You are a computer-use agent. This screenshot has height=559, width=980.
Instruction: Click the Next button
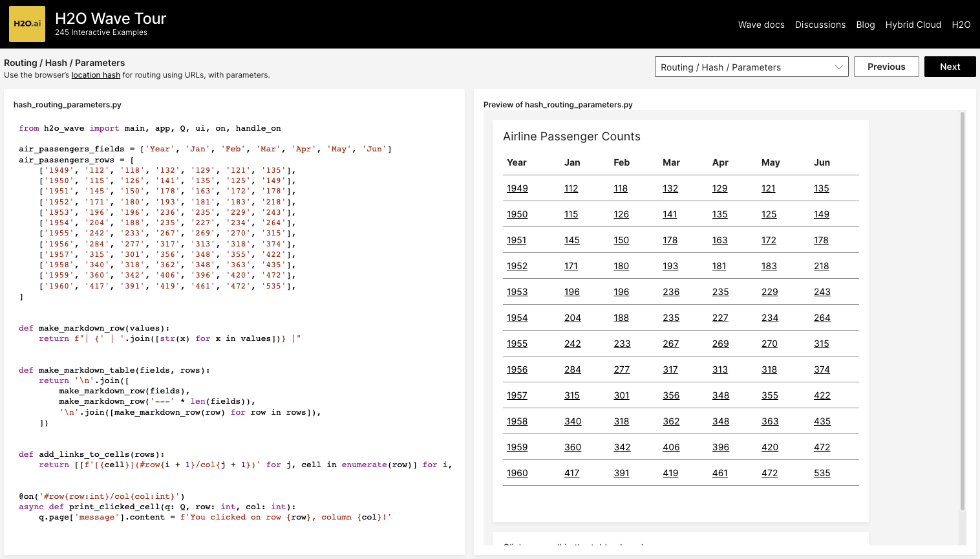pyautogui.click(x=950, y=67)
